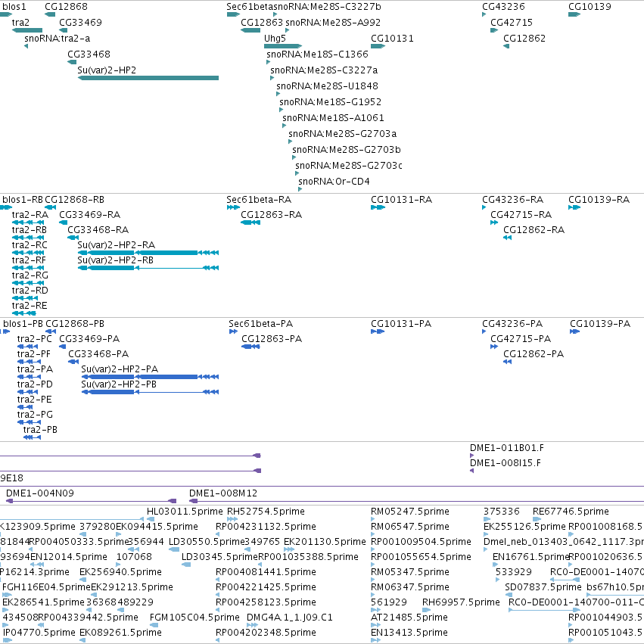
Task: Select the RM05247.5prime EST marker
Action: [373, 519]
